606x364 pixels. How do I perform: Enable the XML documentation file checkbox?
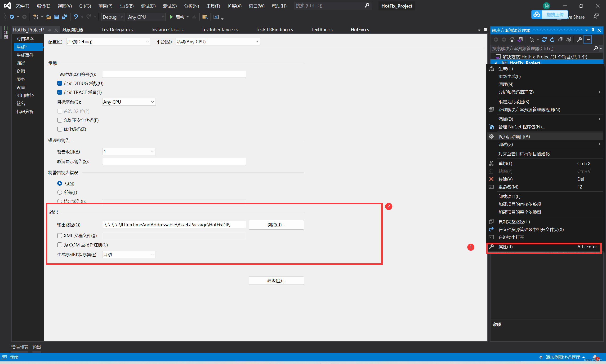tap(60, 236)
